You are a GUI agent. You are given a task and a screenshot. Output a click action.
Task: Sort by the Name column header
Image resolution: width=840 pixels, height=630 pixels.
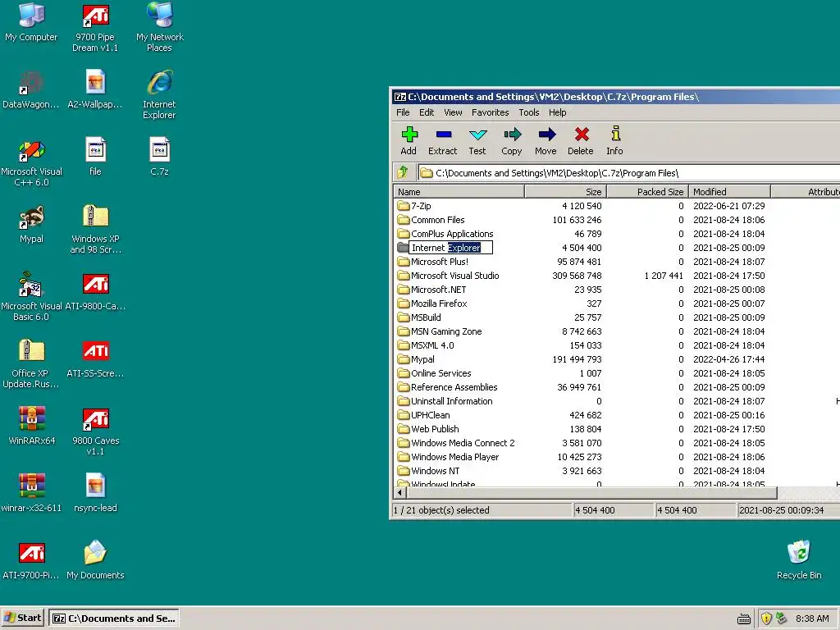[459, 192]
